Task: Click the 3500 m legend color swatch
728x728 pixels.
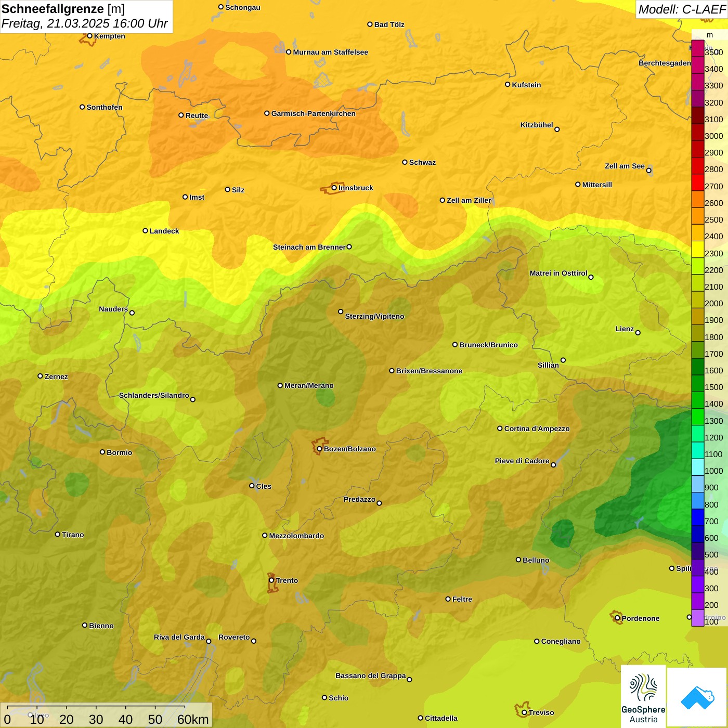Action: click(697, 48)
